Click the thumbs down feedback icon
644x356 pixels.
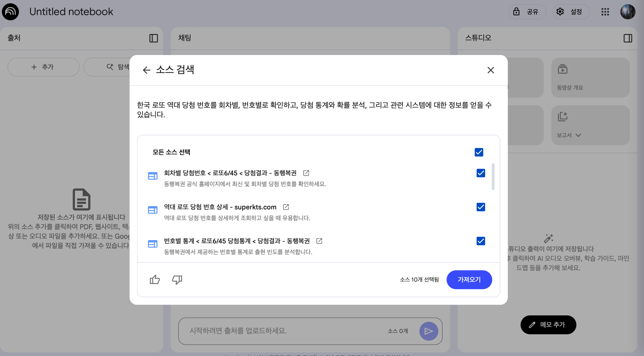[x=177, y=279]
